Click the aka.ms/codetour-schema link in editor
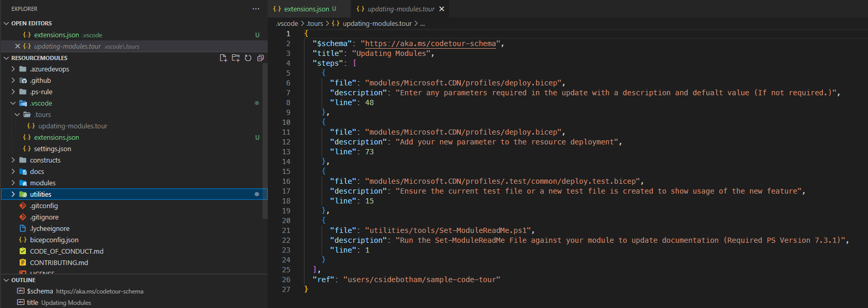The image size is (868, 308). coord(430,43)
